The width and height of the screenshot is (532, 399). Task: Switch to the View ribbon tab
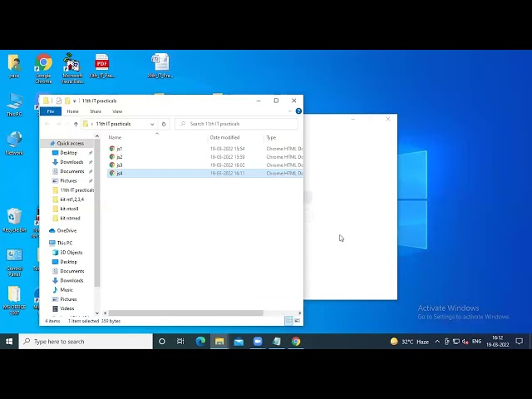click(117, 111)
